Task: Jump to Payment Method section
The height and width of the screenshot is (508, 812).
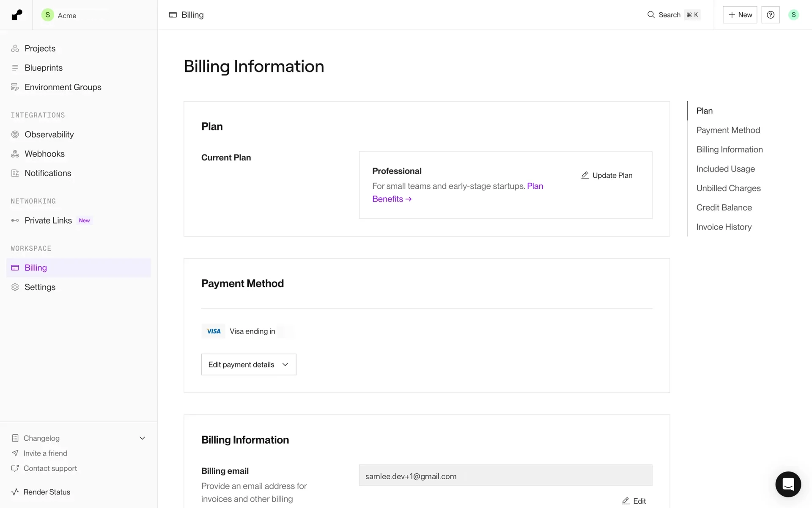Action: coord(728,130)
